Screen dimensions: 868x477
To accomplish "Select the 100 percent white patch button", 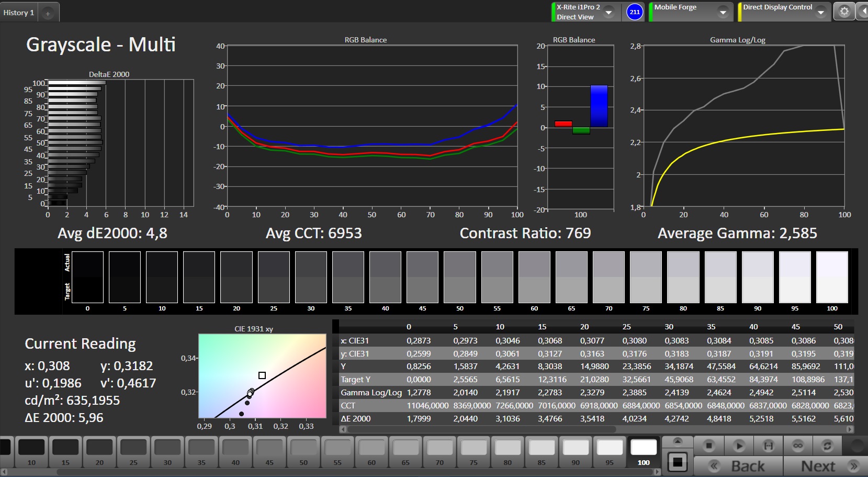I will pyautogui.click(x=644, y=452).
